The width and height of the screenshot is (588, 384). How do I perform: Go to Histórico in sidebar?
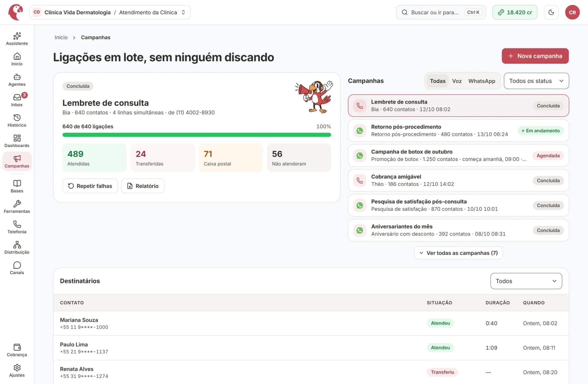coord(17,121)
